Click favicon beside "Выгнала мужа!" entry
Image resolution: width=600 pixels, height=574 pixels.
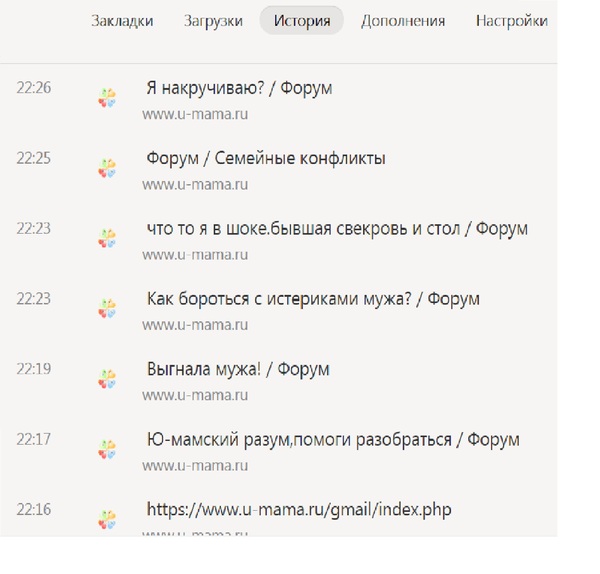pyautogui.click(x=107, y=378)
